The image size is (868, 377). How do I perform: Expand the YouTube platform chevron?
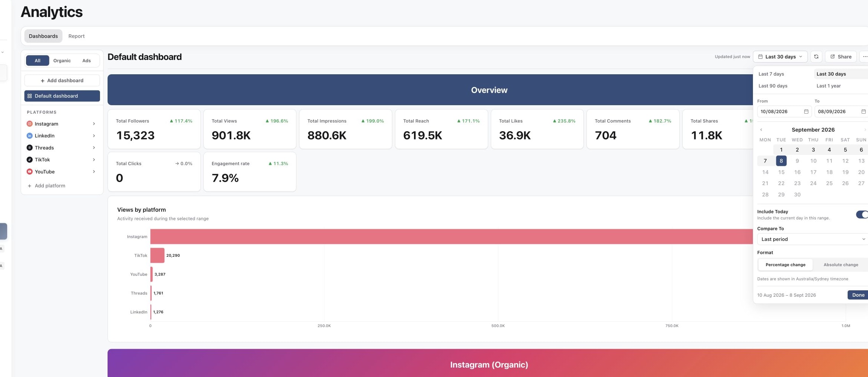coord(94,172)
